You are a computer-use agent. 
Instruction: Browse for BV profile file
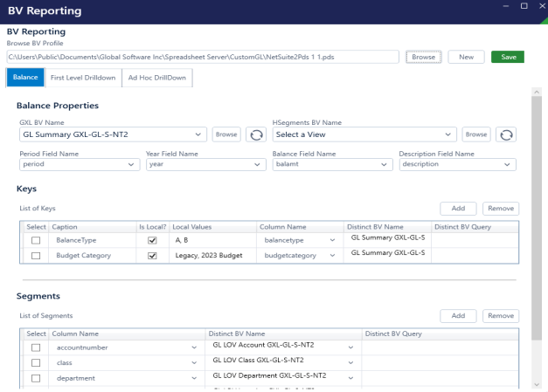[423, 57]
